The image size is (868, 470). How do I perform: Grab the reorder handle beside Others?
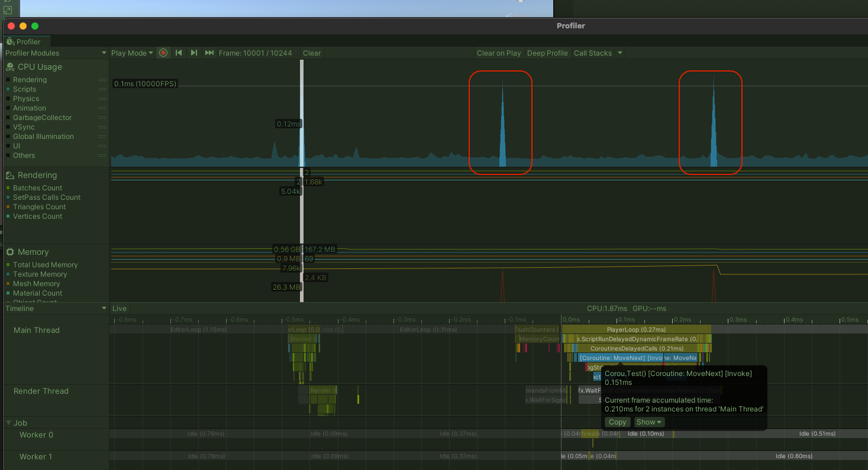(x=102, y=155)
